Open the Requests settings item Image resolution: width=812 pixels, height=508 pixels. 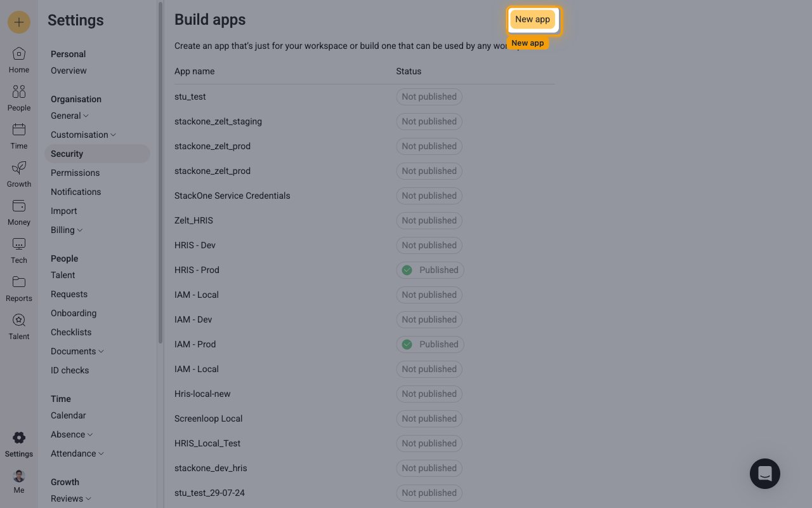pyautogui.click(x=69, y=294)
